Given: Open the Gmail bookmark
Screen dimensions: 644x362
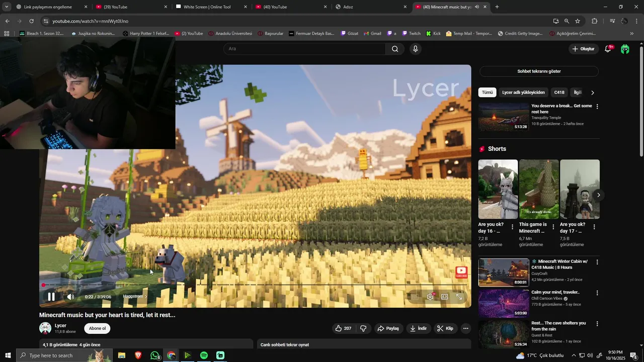Looking at the screenshot, I should click(x=372, y=34).
